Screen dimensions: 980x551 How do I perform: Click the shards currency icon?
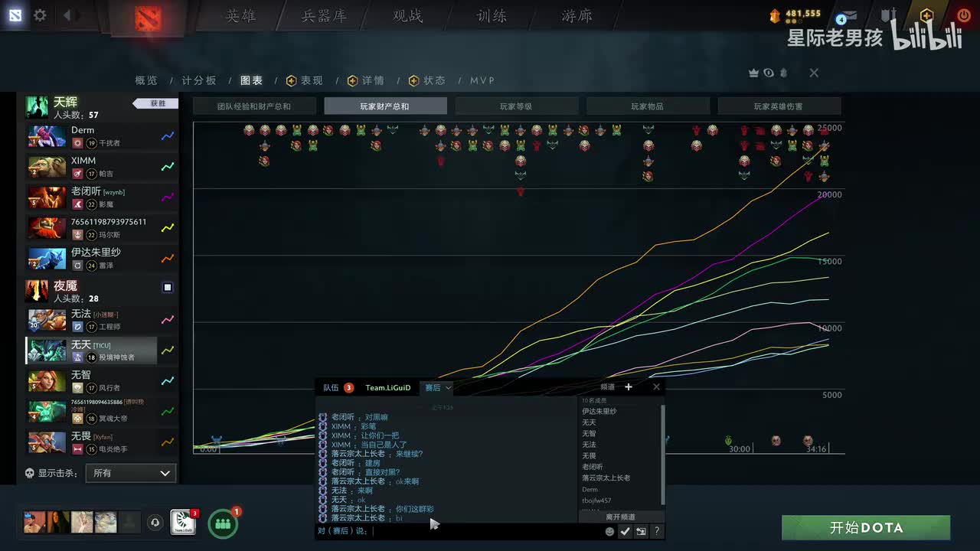click(x=774, y=15)
